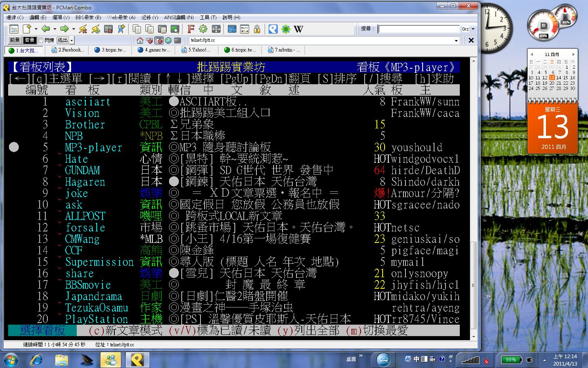Switch to the 2.Facebook tab
The image size is (588, 368).
68,50
